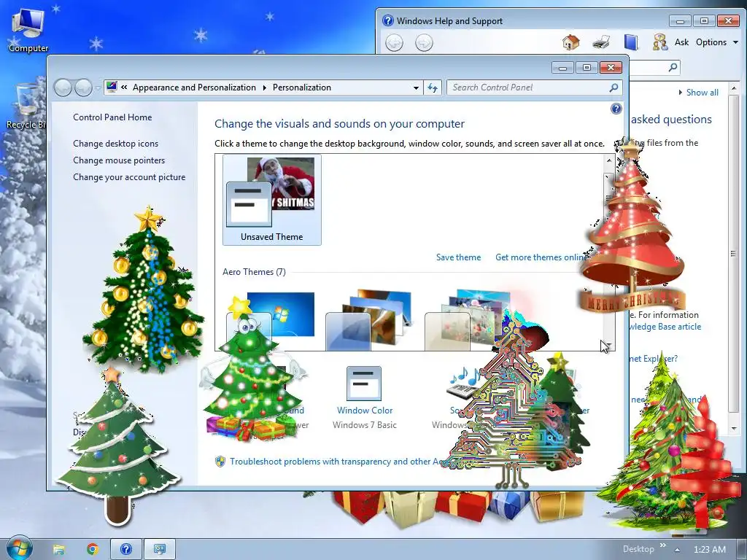Screen dimensions: 747x560
Task: Click Back arrow in Windows Help and Support
Action: coord(394,43)
